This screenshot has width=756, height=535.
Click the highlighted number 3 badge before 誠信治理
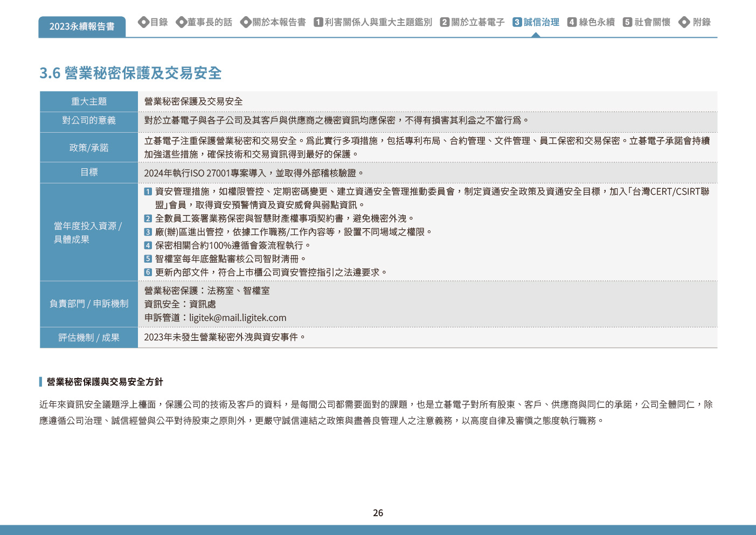517,22
